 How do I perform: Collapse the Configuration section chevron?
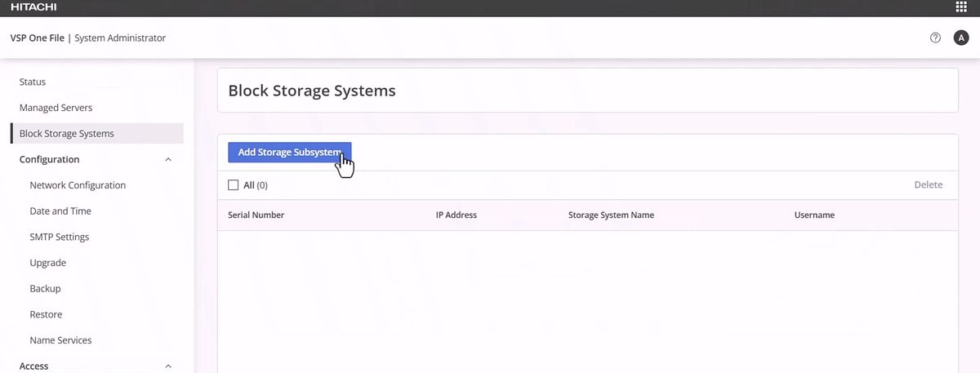(168, 160)
